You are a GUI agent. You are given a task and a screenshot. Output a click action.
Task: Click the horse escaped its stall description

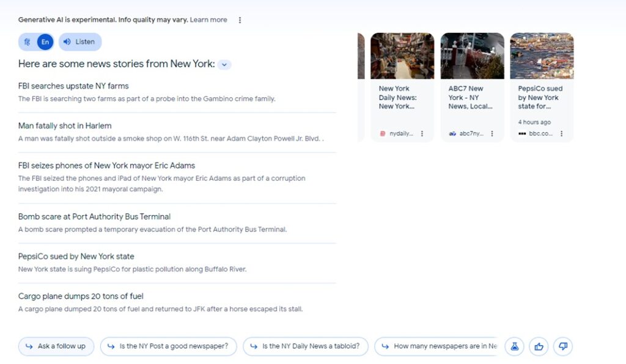(x=161, y=310)
